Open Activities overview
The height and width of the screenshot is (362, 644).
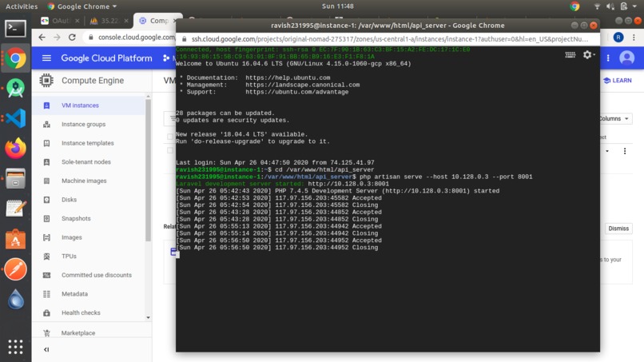[22, 6]
